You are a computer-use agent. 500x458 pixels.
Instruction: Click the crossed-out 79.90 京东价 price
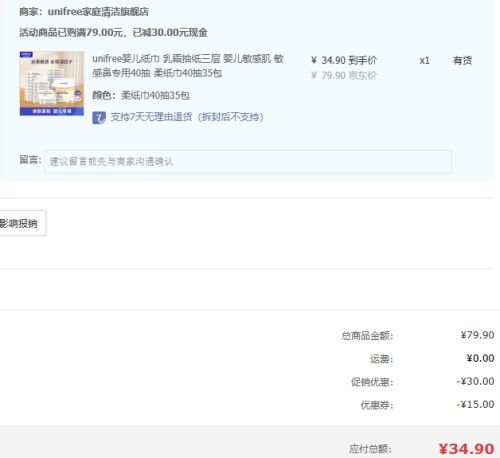[343, 75]
